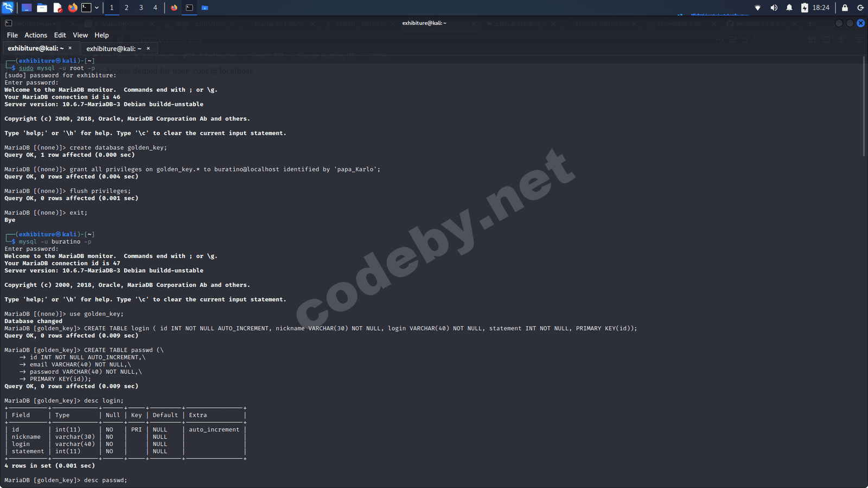Check the battery power indicator
This screenshot has height=488, width=868.
coord(805,8)
